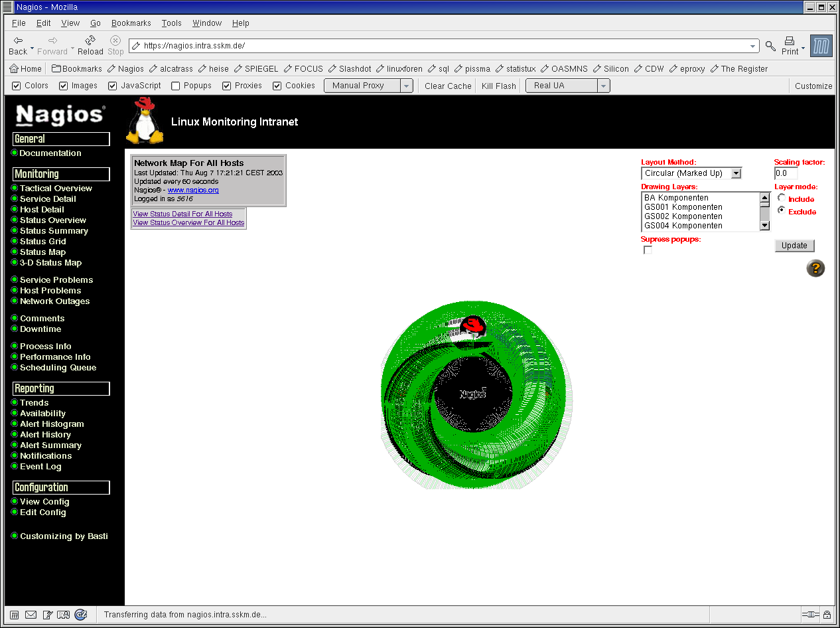This screenshot has width=840, height=628.
Task: Click the Stop loading icon
Action: (115, 45)
